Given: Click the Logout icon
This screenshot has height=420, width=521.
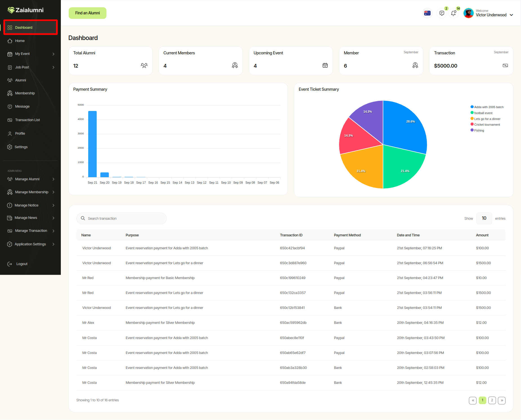Looking at the screenshot, I should point(10,264).
